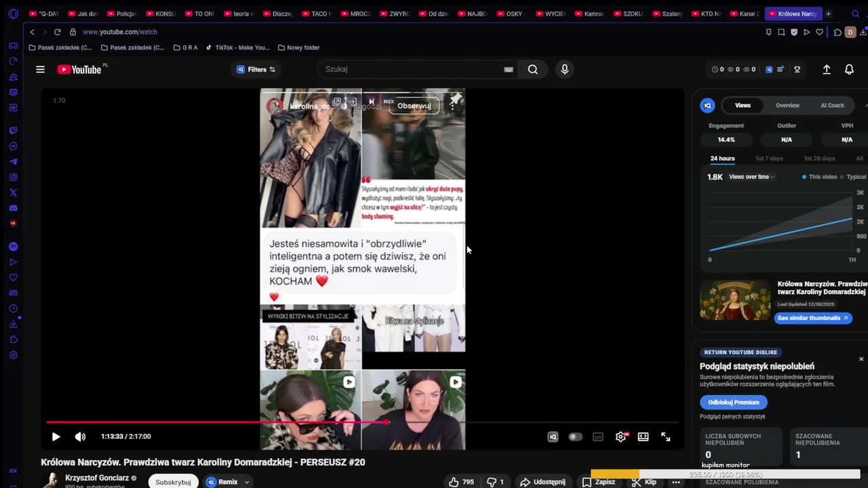The width and height of the screenshot is (868, 488).
Task: Open Telegram in browser sidebar
Action: click(13, 161)
